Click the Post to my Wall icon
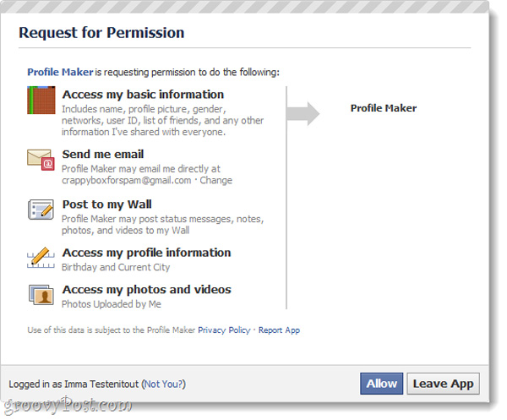 (41, 210)
